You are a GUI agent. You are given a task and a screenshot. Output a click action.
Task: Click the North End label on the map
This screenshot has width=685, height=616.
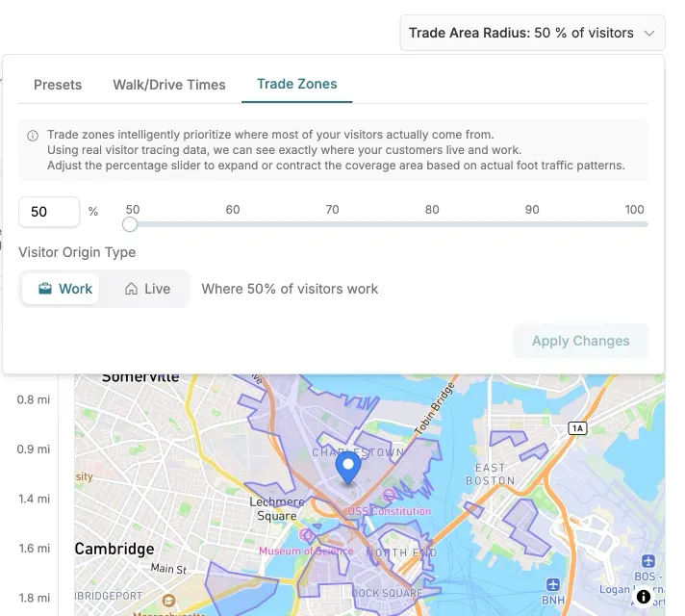coord(401,553)
